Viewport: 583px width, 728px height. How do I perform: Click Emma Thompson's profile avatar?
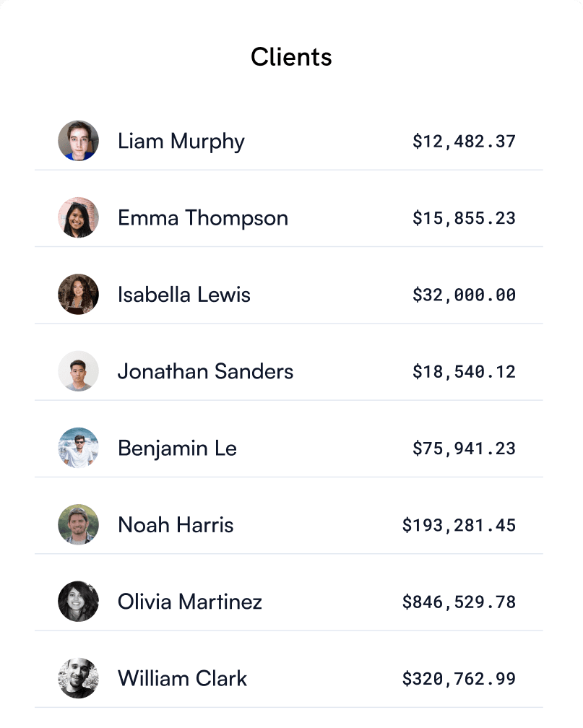(78, 217)
